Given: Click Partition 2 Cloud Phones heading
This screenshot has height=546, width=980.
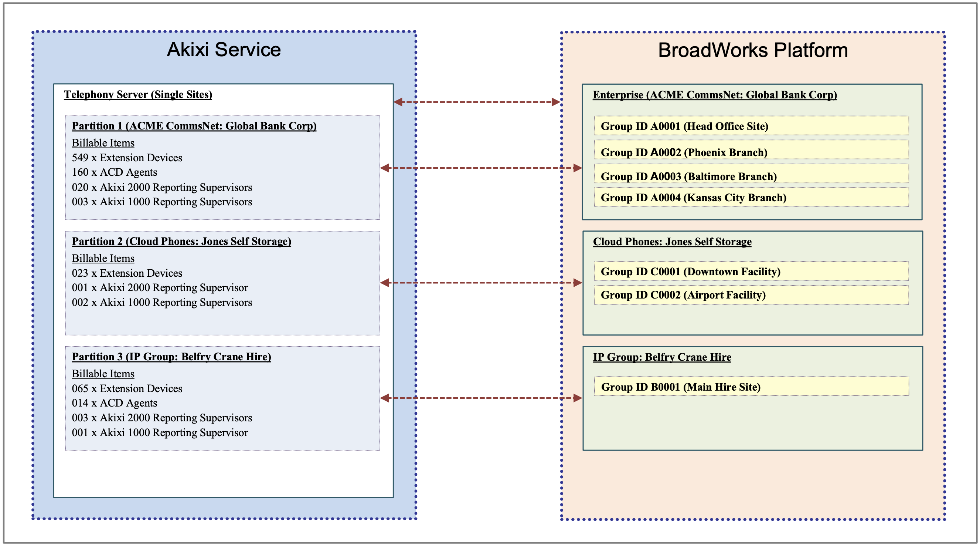Looking at the screenshot, I should click(x=181, y=242).
